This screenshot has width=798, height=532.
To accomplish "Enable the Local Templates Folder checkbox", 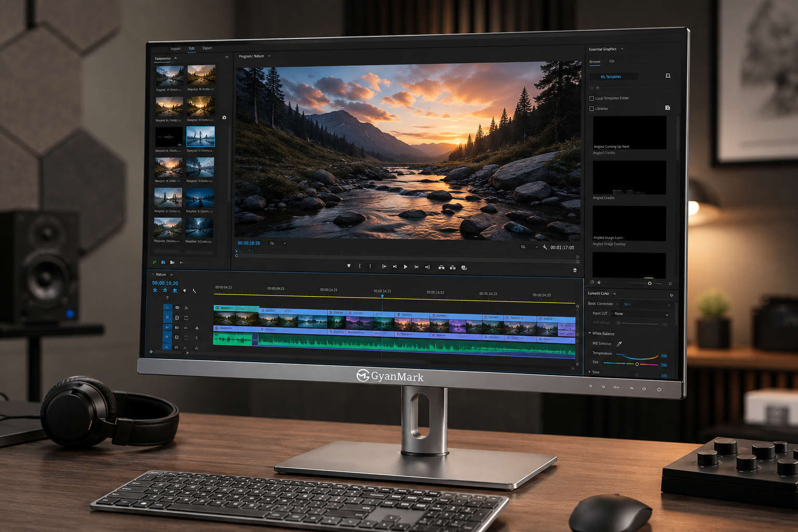I will [x=591, y=98].
